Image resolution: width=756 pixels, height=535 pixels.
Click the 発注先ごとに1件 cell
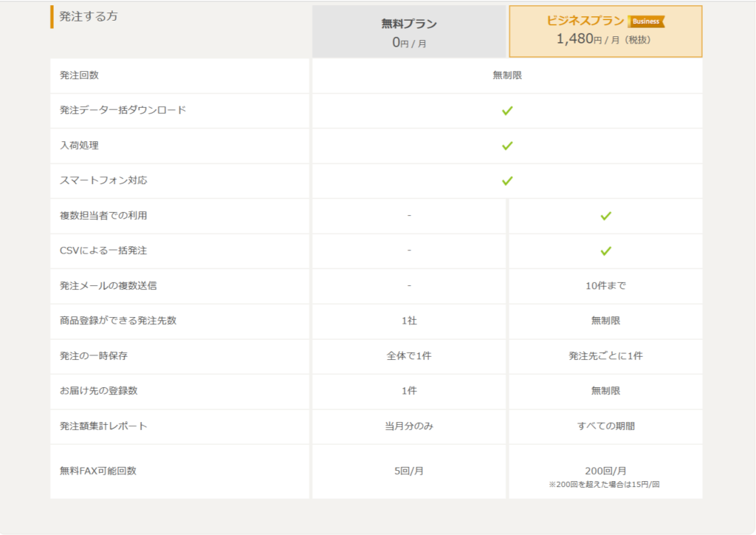605,355
